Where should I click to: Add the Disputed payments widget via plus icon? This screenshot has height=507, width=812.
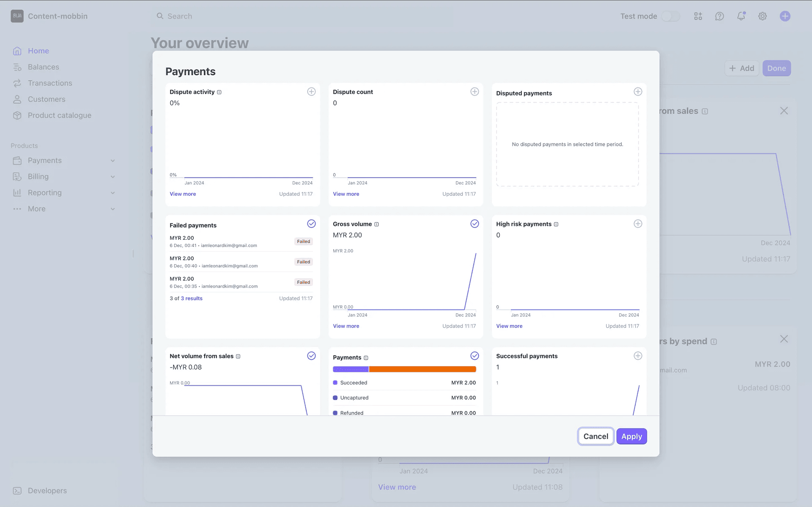point(638,91)
